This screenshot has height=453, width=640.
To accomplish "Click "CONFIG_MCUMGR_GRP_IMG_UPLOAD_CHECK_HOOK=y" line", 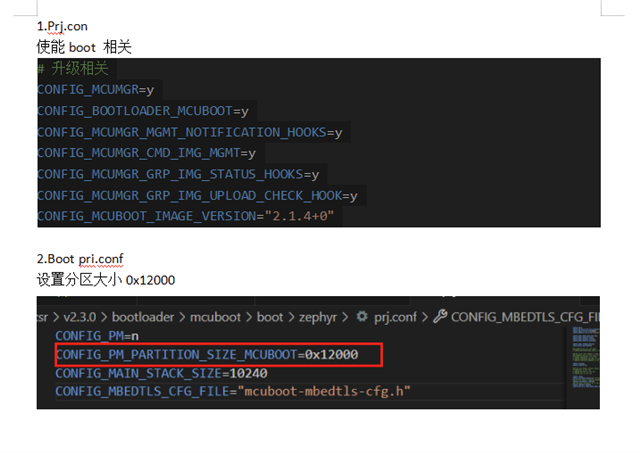I will pyautogui.click(x=198, y=195).
